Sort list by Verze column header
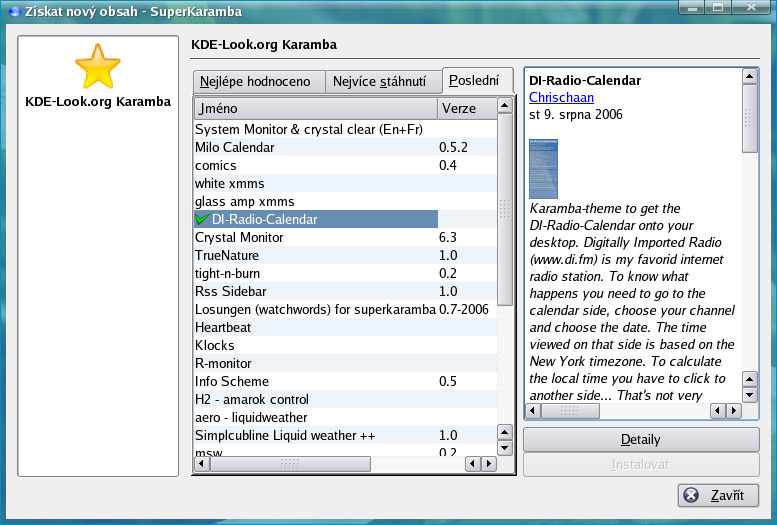 click(466, 109)
